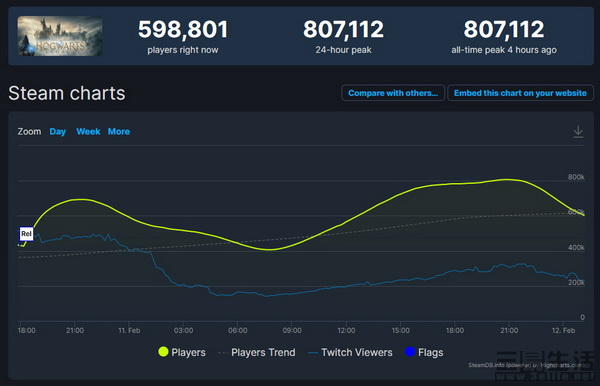Screen dimensions: 600x386
Task: Set chart zoom to Day
Action: click(58, 132)
